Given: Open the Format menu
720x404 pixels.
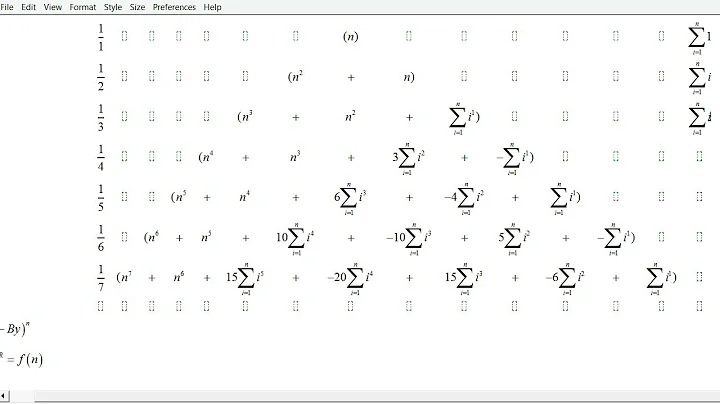Looking at the screenshot, I should [83, 7].
